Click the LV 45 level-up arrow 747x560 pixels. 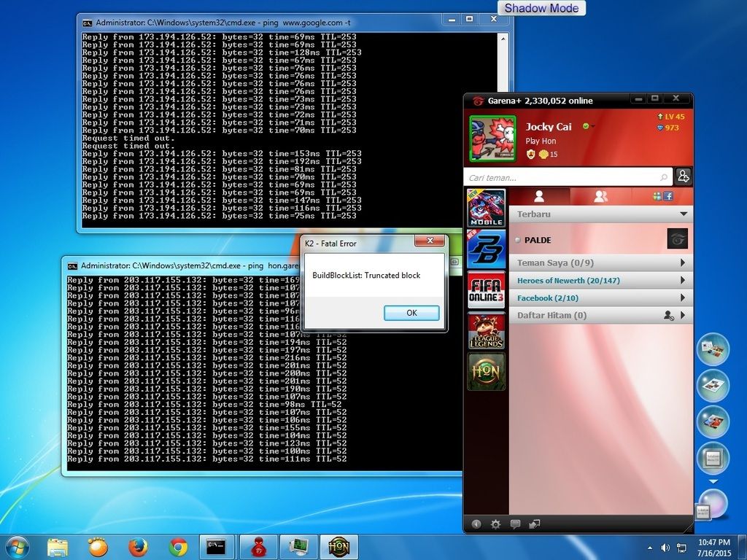click(659, 117)
